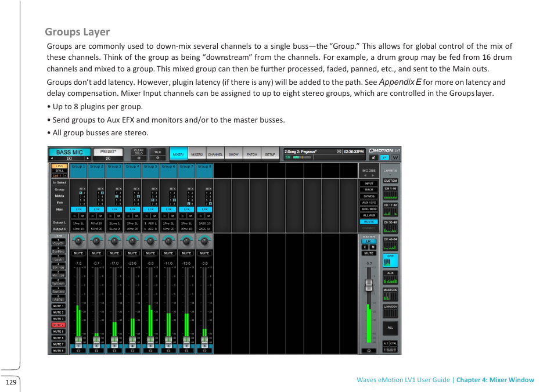
Task: Select RACK mode
Action: (x=369, y=190)
